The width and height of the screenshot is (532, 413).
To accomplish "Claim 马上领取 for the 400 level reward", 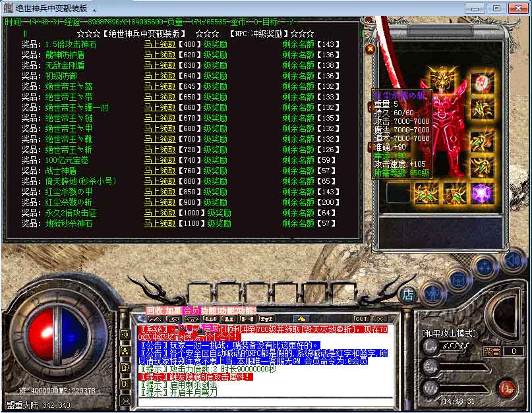I will point(160,44).
